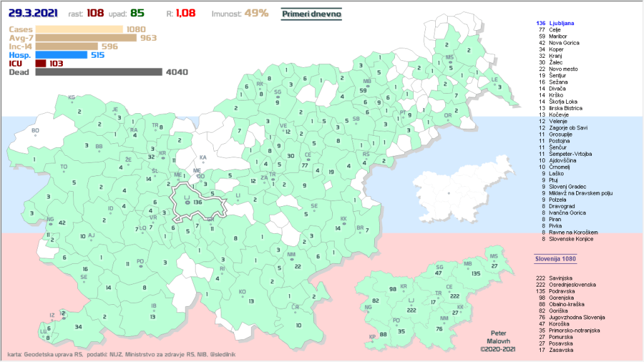
Task: Click the Ljubljana city marker on the map
Action: click(x=187, y=202)
